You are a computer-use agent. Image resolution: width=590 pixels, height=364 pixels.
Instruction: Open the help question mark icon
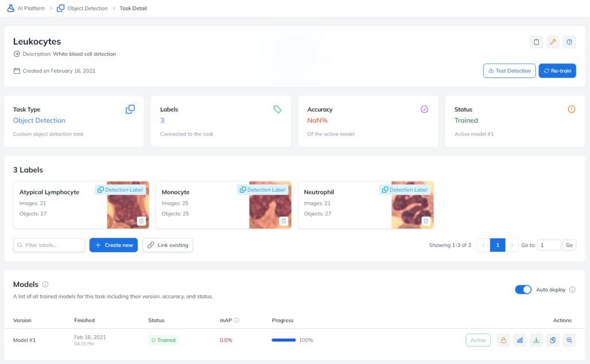[569, 41]
